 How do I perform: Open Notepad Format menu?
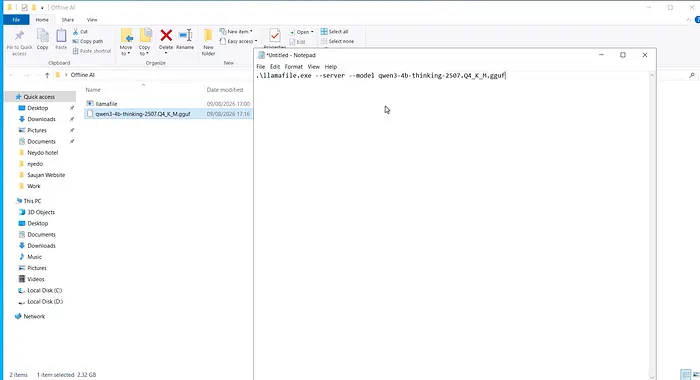click(294, 67)
